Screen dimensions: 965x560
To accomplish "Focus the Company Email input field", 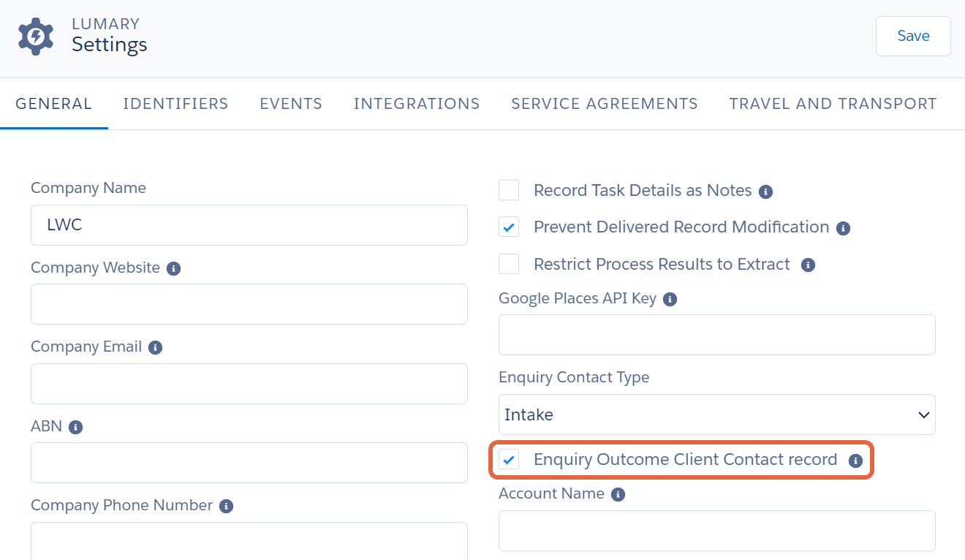I will tap(249, 384).
